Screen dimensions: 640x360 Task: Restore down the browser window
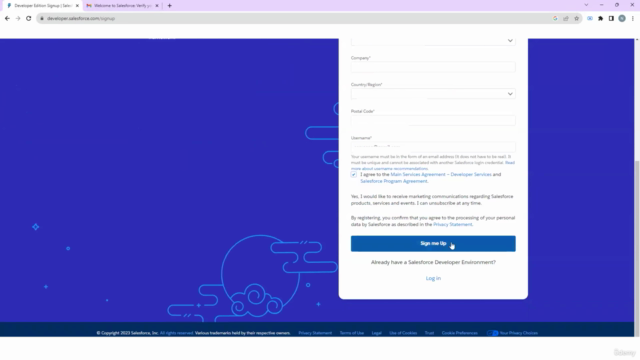coord(617,5)
